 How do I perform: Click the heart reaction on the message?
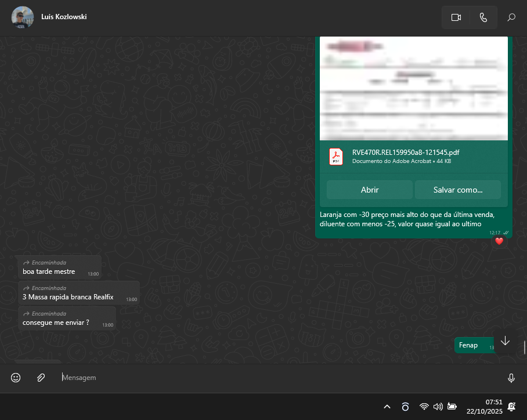tap(499, 241)
